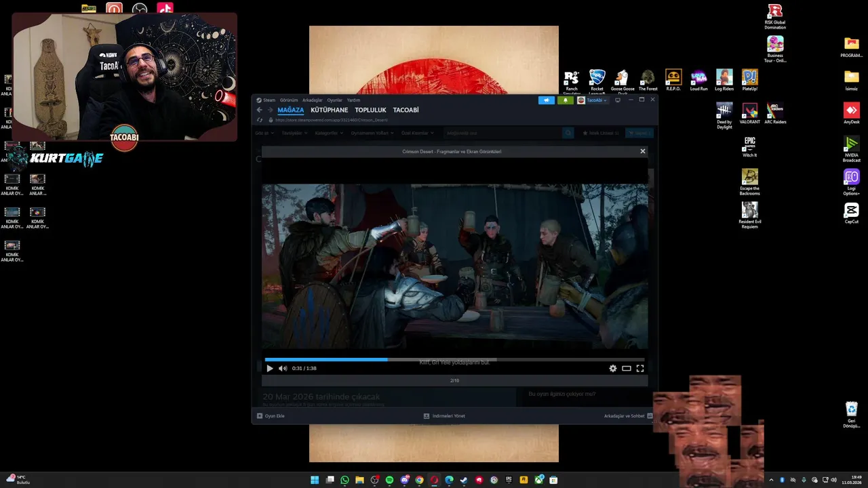Seek along the trailer progress bar

[454, 359]
